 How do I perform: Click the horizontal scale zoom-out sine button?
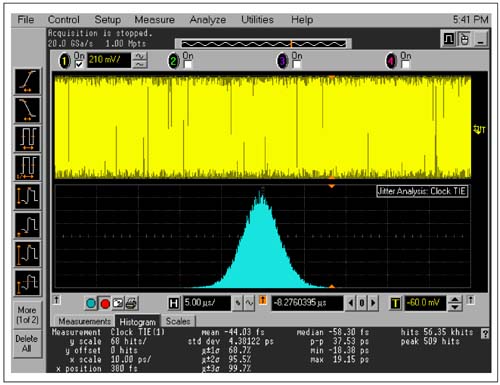click(x=249, y=303)
